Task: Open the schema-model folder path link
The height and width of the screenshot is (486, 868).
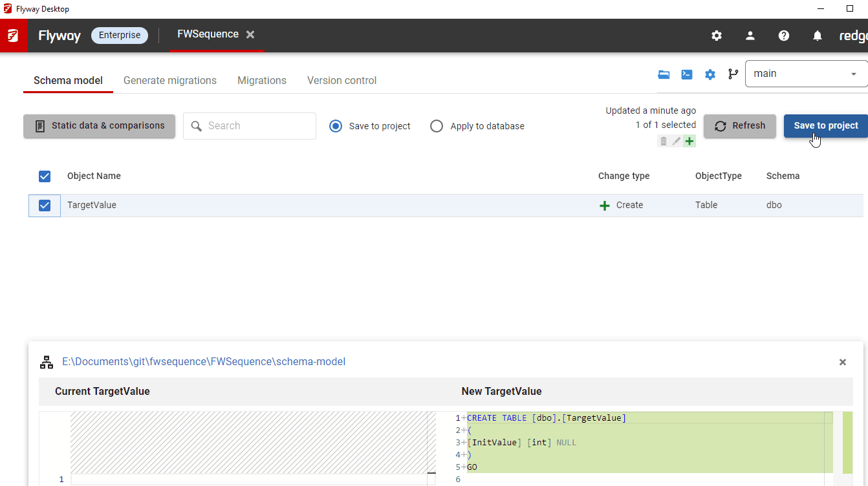Action: (x=204, y=362)
